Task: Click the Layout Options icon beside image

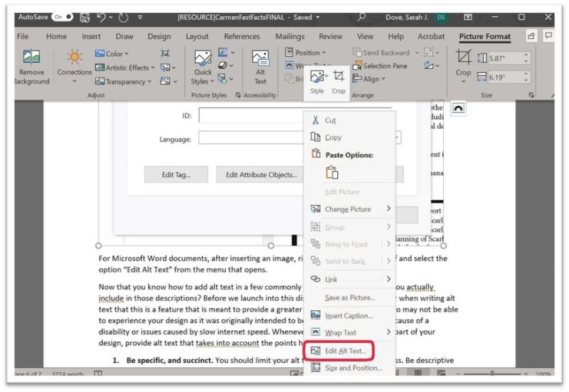Action: point(458,109)
